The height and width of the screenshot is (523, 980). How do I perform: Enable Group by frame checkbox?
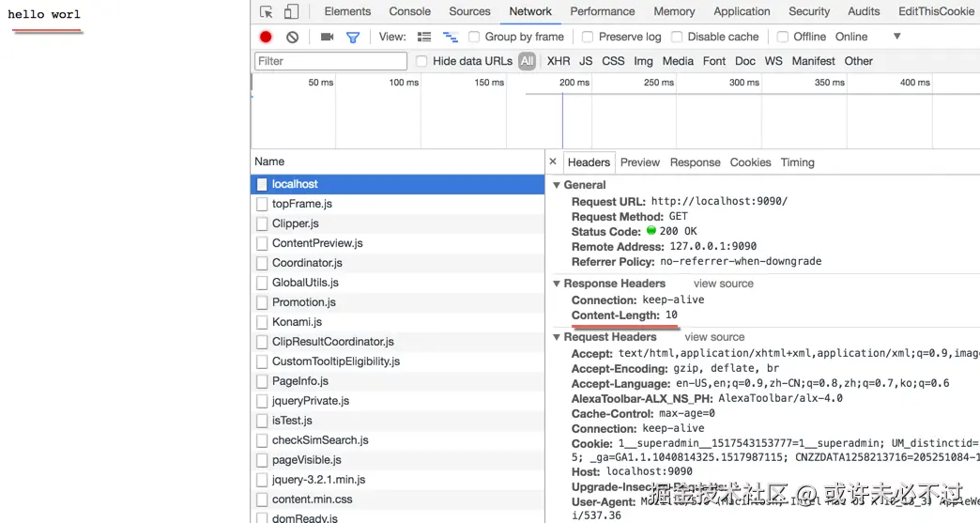click(x=474, y=37)
